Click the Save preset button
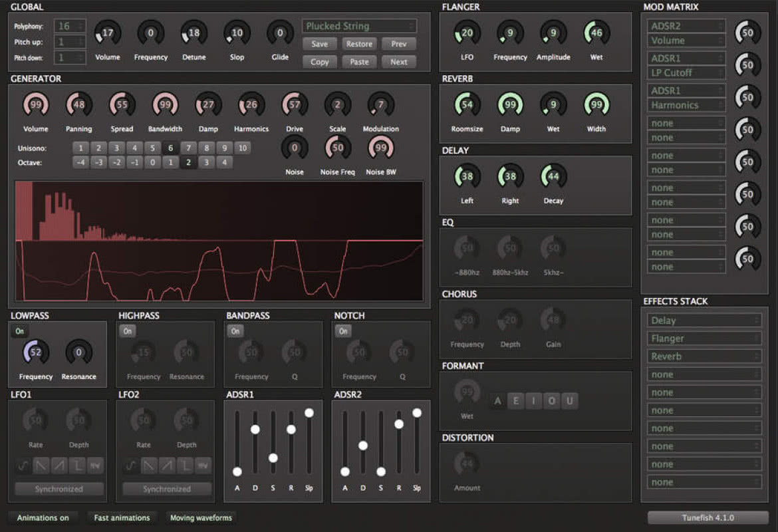Screen dimensions: 778x532 click(320, 44)
